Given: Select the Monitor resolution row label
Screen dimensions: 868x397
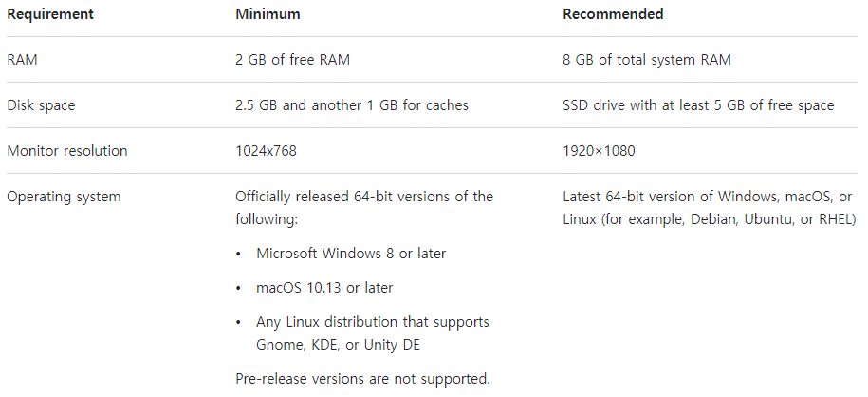Looking at the screenshot, I should click(67, 151).
